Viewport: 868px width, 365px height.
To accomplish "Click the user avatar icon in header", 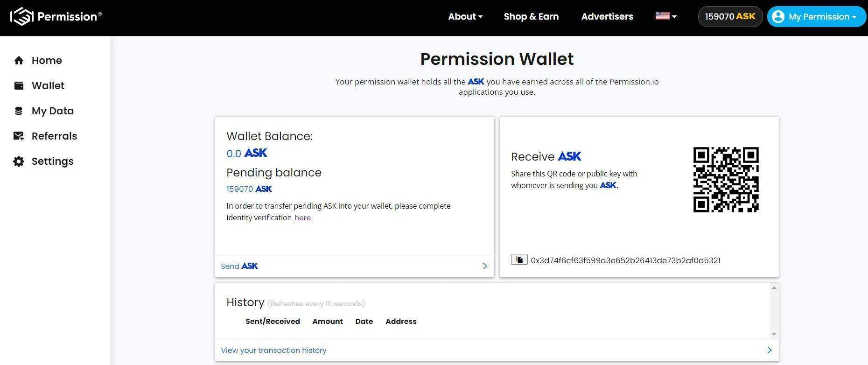I will pos(778,16).
